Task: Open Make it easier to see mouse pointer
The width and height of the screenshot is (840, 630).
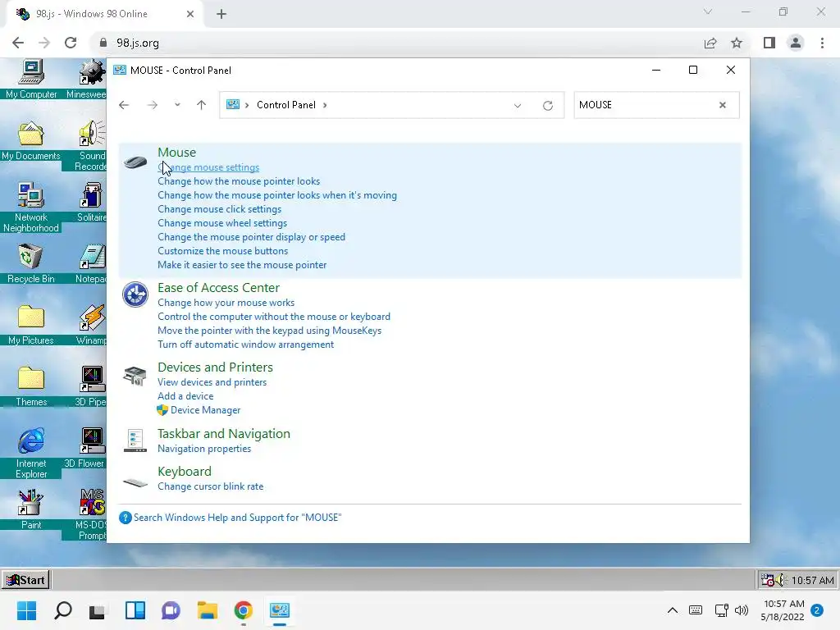Action: click(242, 265)
